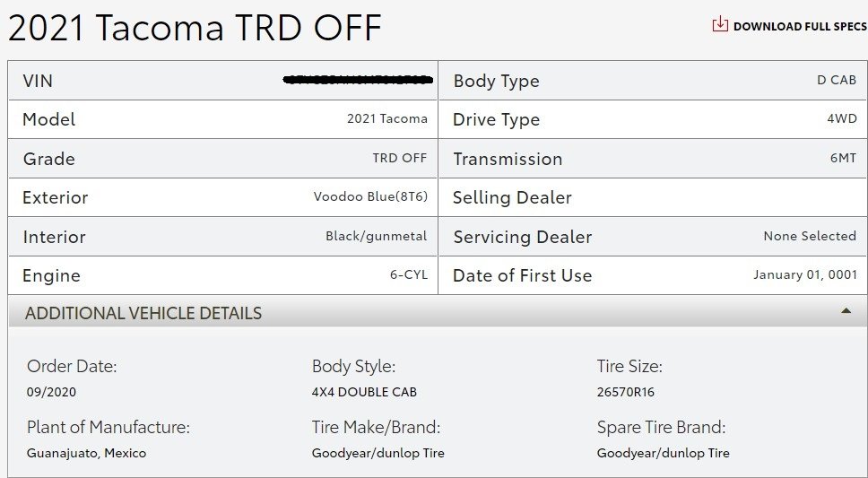Click the Order Date 09/2020 value
Image resolution: width=868 pixels, height=478 pixels.
[51, 392]
